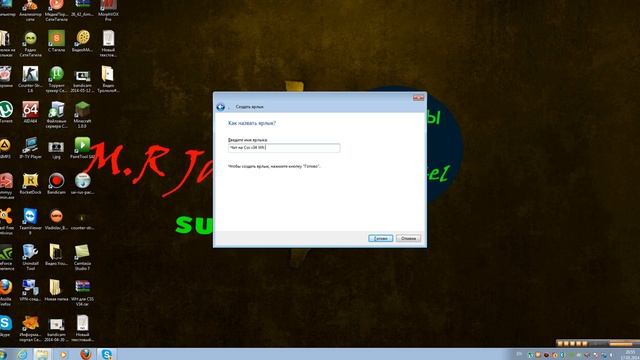Image resolution: width=640 pixels, height=360 pixels.
Task: Click the back arrow in shortcut wizard
Action: point(220,107)
